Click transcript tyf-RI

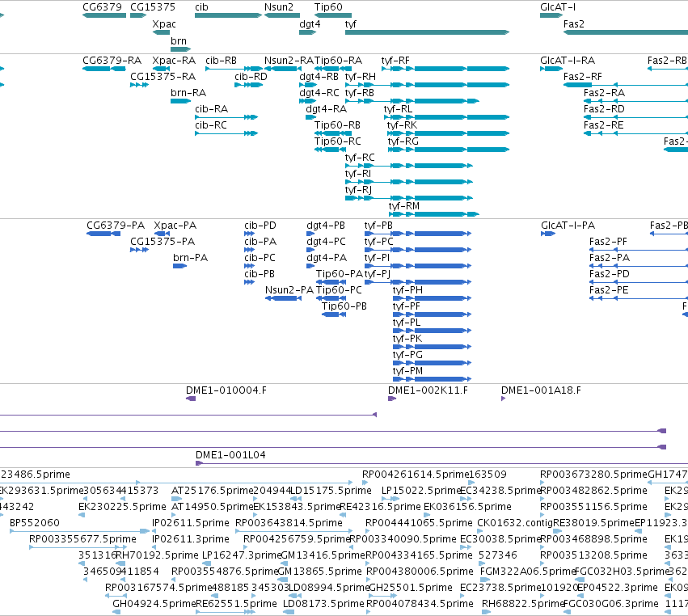358,174
